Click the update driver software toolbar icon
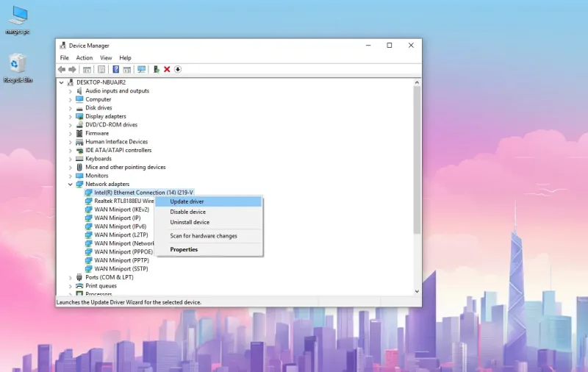 pyautogui.click(x=157, y=69)
